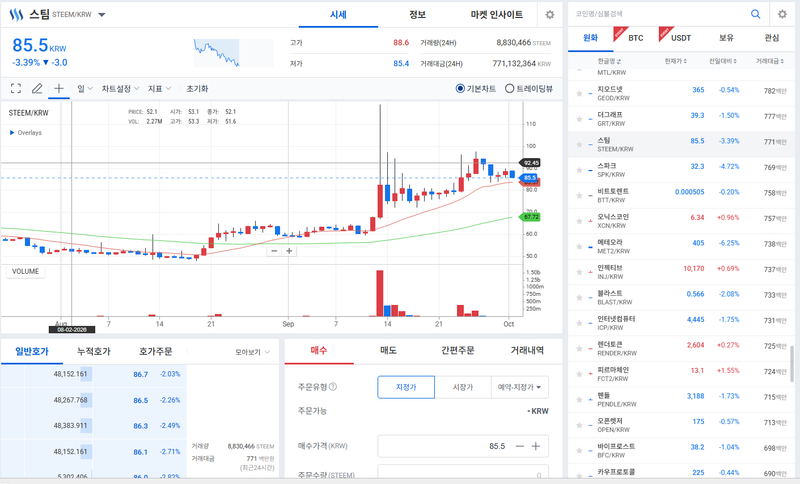The width and height of the screenshot is (800, 484).
Task: Click chart zoom out minus button
Action: (274, 251)
